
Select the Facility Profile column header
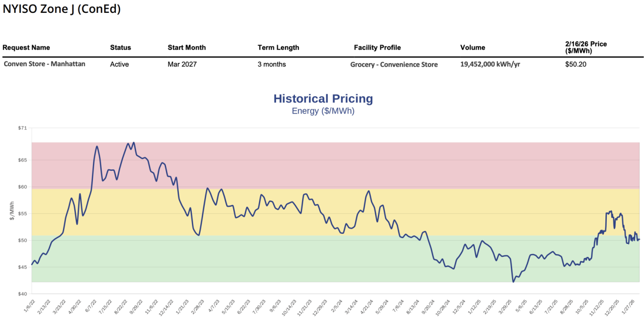point(377,47)
